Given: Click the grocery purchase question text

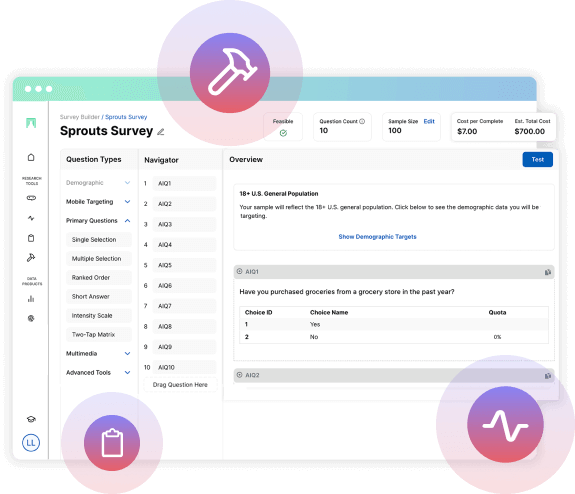Looking at the screenshot, I should point(347,292).
